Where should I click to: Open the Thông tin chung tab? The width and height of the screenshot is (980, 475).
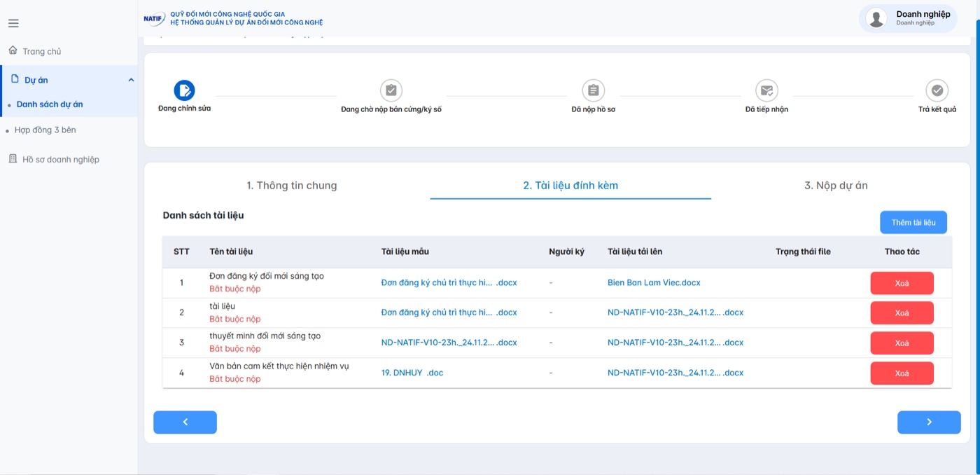click(x=291, y=186)
